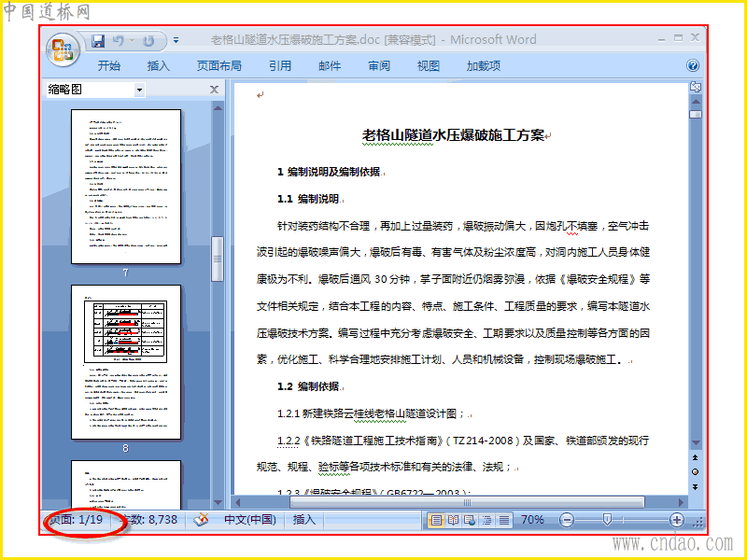The width and height of the screenshot is (747, 560).
Task: Select the page 8 thumbnail
Action: point(126,362)
